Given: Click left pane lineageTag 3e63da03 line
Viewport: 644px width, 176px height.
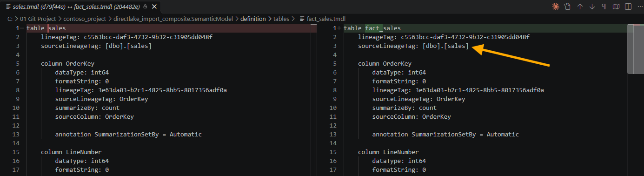Looking at the screenshot, I should pyautogui.click(x=141, y=90).
